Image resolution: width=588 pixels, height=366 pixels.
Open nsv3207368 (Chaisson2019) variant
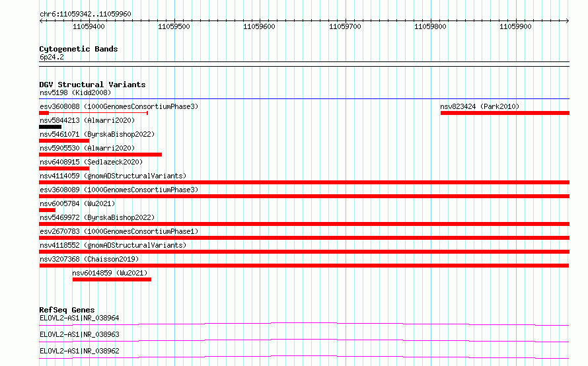pos(89,259)
